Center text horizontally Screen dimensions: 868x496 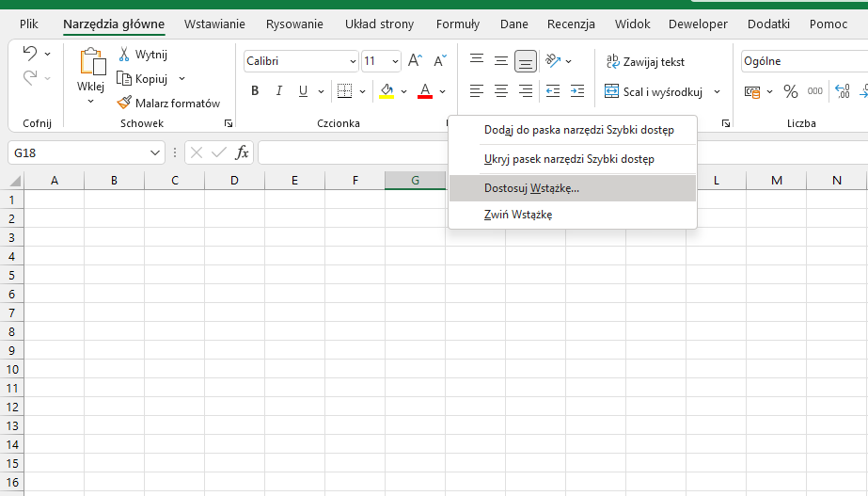pos(501,91)
